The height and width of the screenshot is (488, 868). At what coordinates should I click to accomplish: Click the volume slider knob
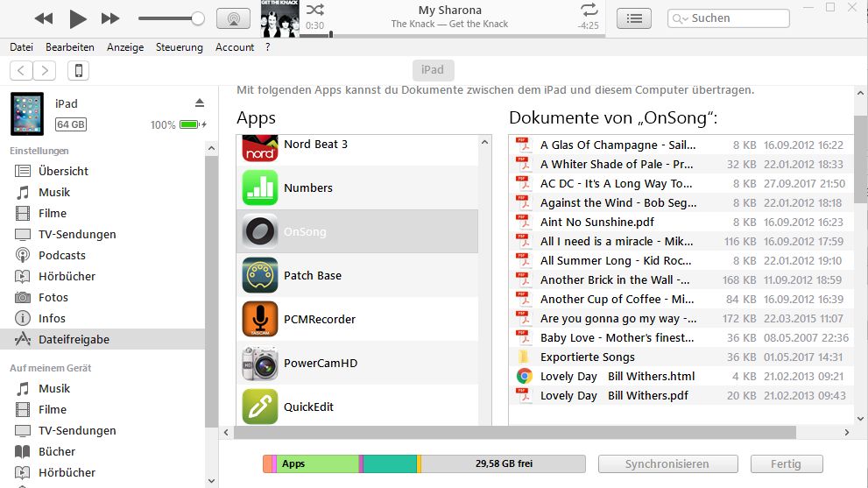pos(198,18)
